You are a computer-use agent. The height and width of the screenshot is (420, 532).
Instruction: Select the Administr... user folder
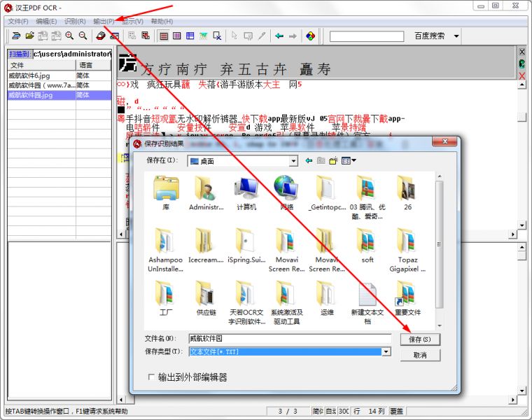206,192
